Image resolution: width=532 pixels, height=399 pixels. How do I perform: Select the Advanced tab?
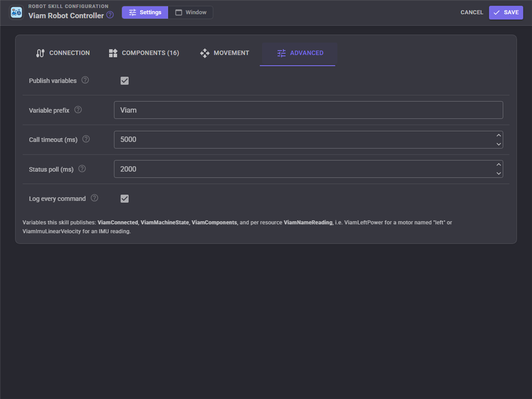(x=298, y=53)
